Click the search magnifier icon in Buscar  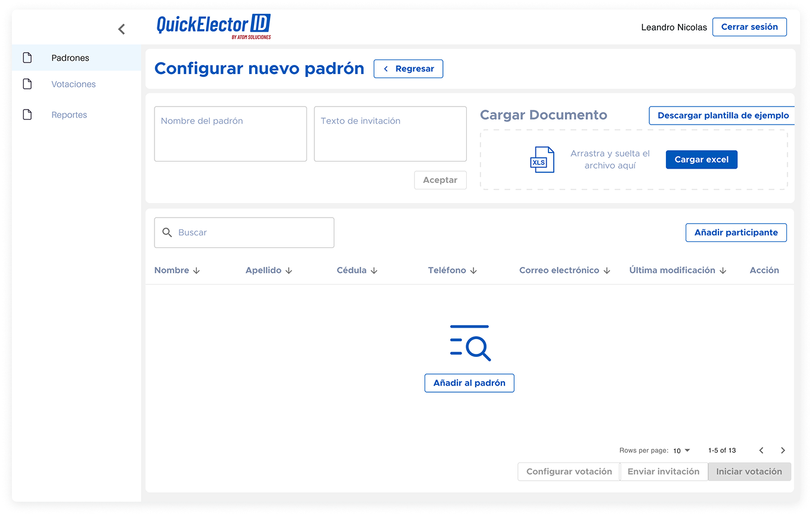click(x=168, y=232)
